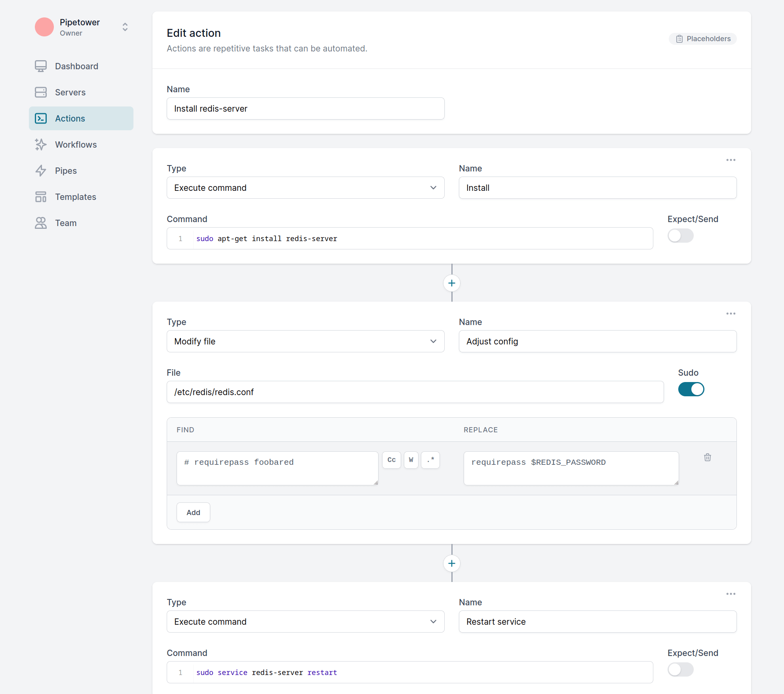
Task: Click the Servers rack icon
Action: click(41, 92)
